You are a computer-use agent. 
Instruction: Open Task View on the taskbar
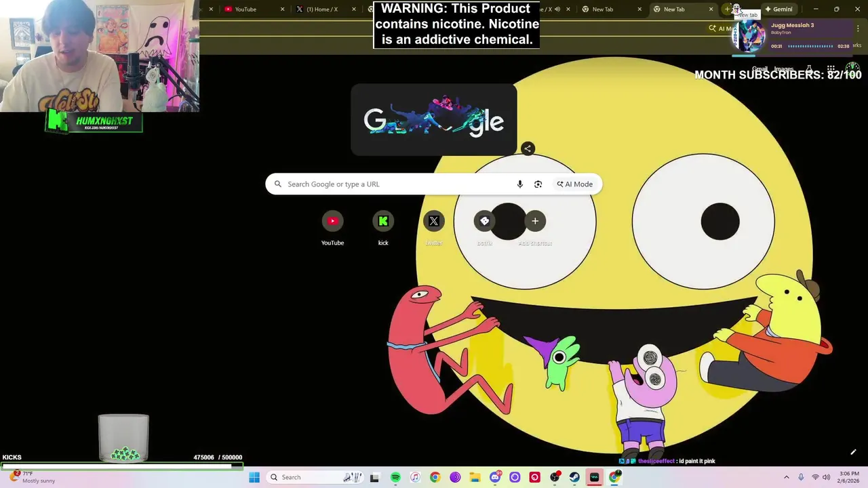(x=374, y=477)
